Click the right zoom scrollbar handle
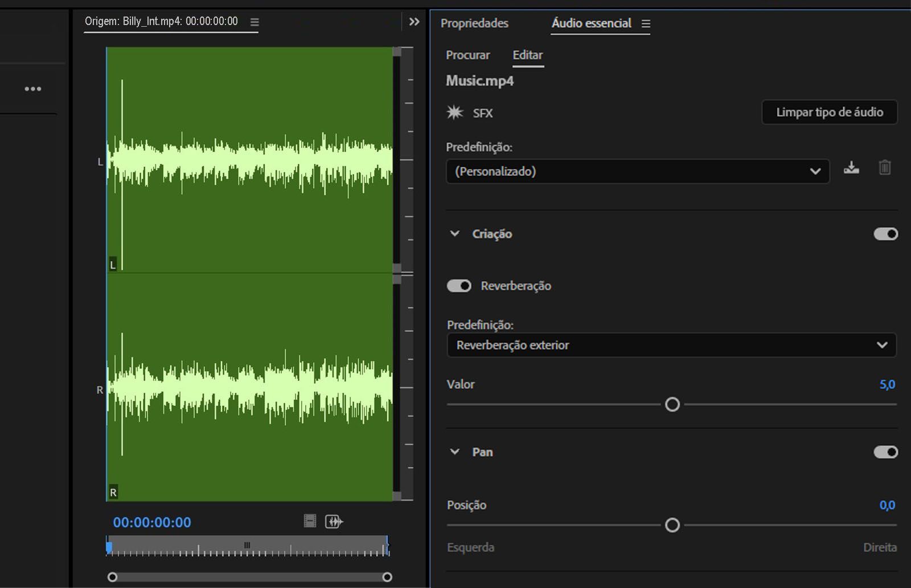 coord(387,577)
